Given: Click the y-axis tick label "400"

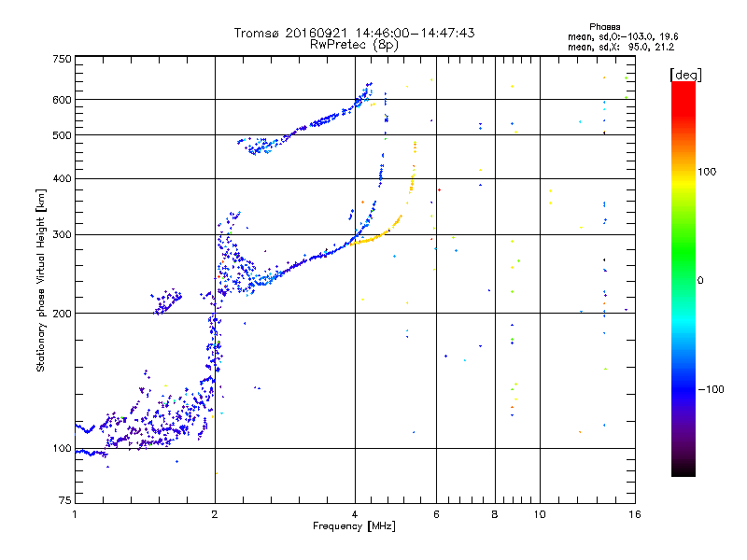Looking at the screenshot, I should (x=62, y=179).
